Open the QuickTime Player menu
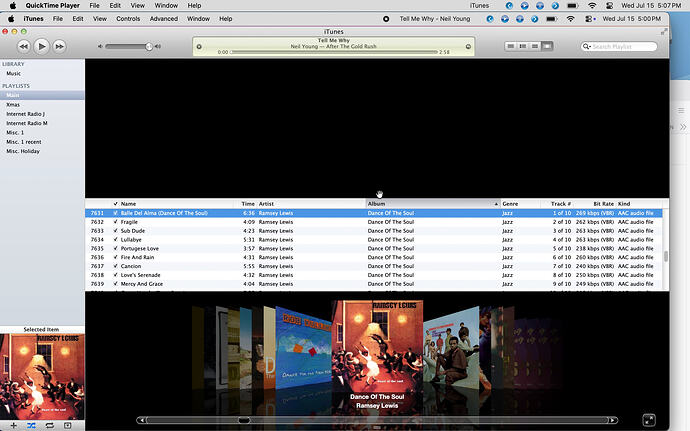This screenshot has height=431, width=690. [52, 6]
